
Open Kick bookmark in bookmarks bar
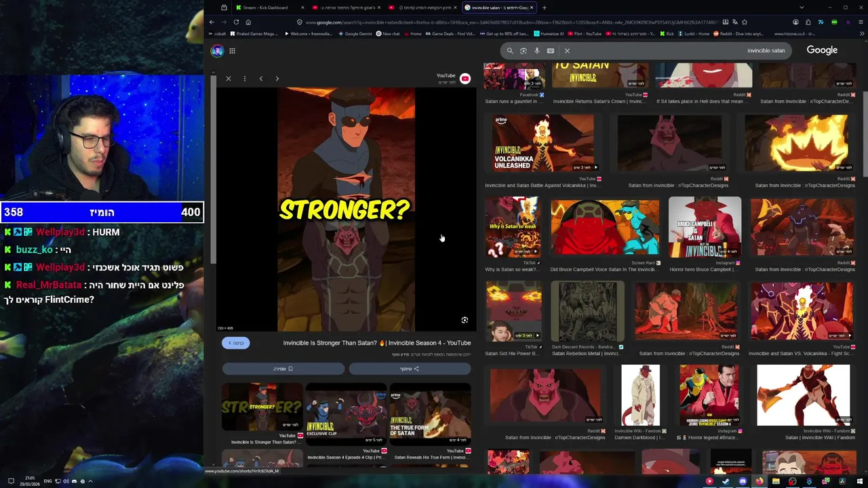pos(666,34)
